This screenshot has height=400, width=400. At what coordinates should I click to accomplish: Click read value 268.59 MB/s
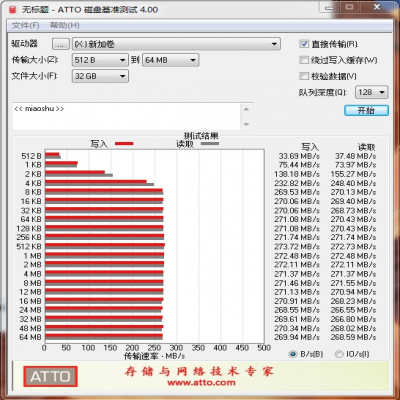pyautogui.click(x=353, y=337)
